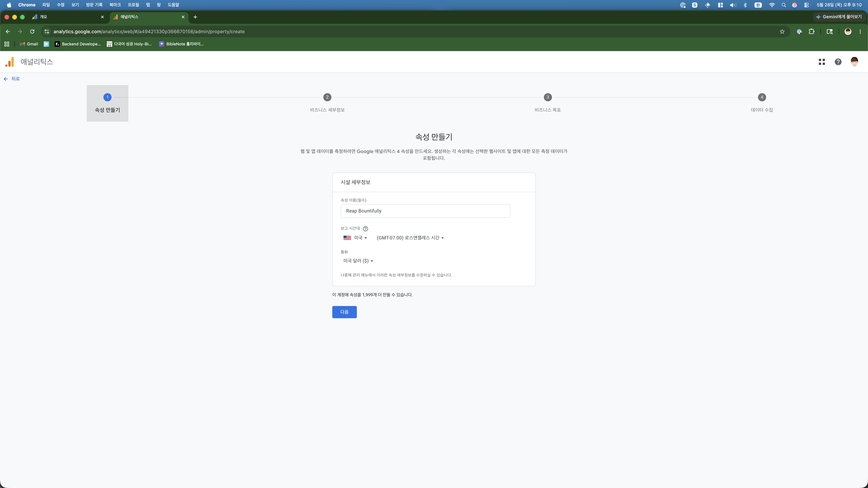Click the Bluetooth menu bar icon

[x=745, y=5]
